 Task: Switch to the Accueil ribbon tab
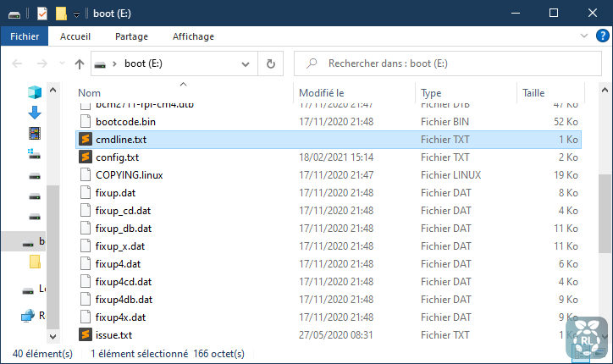point(75,36)
